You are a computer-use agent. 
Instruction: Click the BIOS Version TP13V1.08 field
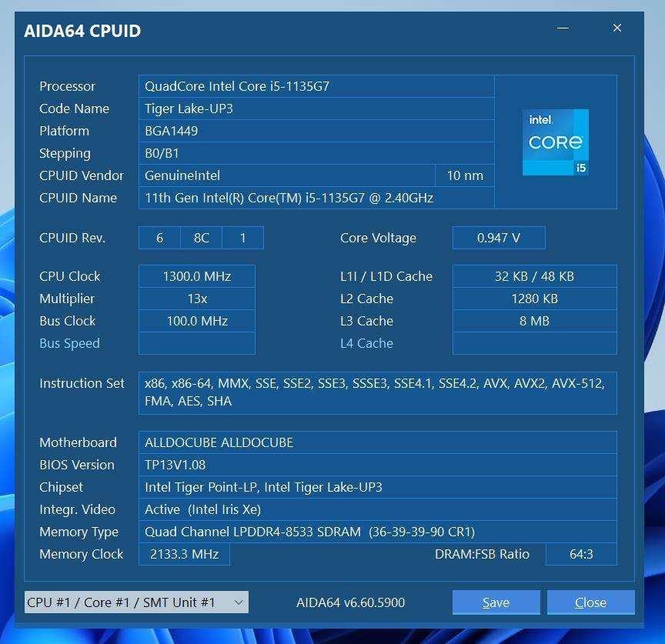point(377,465)
